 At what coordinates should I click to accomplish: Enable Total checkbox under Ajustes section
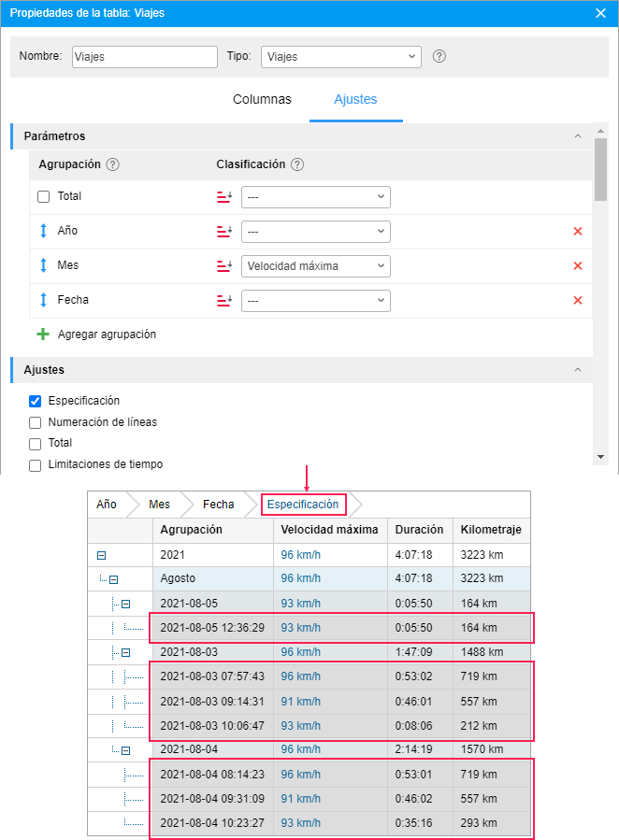[x=35, y=444]
